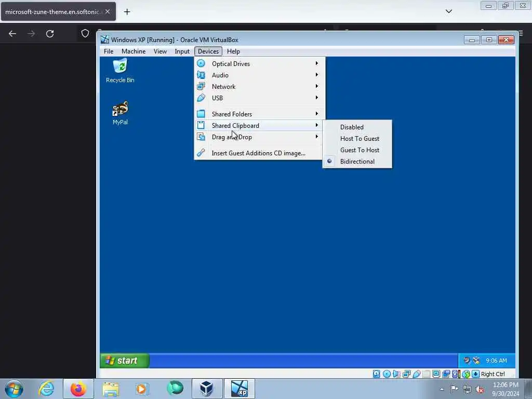The width and height of the screenshot is (532, 399).
Task: Open the Network devices submenu
Action: click(259, 87)
